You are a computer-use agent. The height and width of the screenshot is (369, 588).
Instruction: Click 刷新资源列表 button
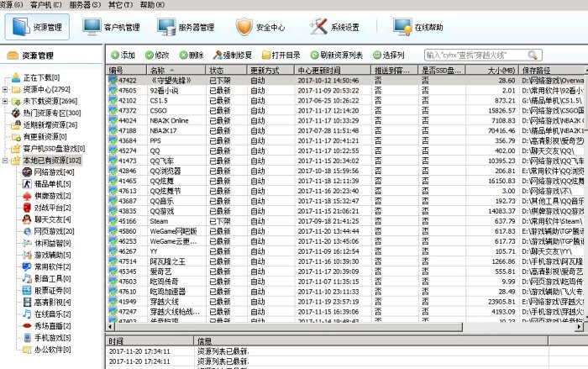[x=336, y=55]
